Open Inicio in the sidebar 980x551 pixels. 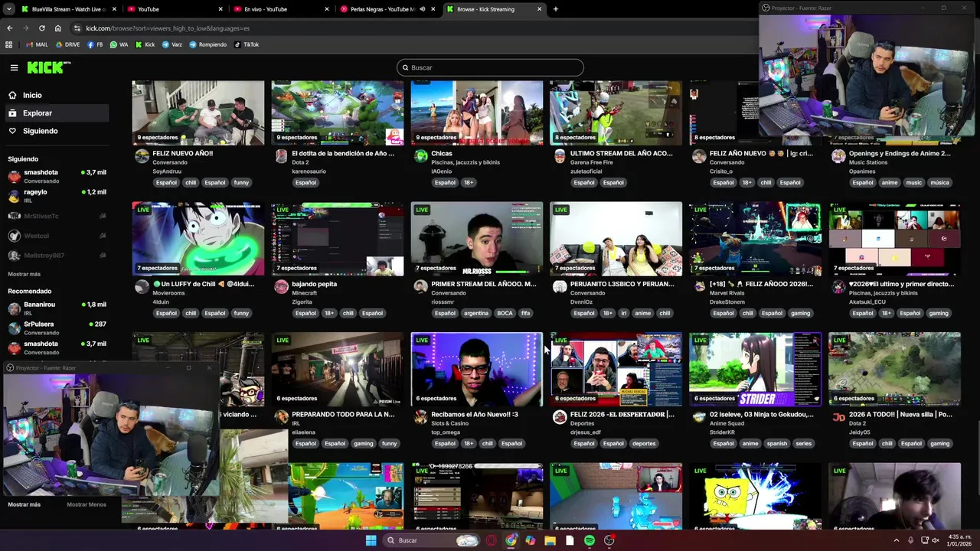(x=32, y=95)
